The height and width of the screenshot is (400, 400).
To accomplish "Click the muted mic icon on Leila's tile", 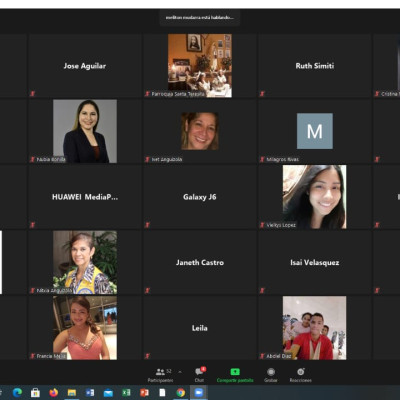I will click(147, 356).
